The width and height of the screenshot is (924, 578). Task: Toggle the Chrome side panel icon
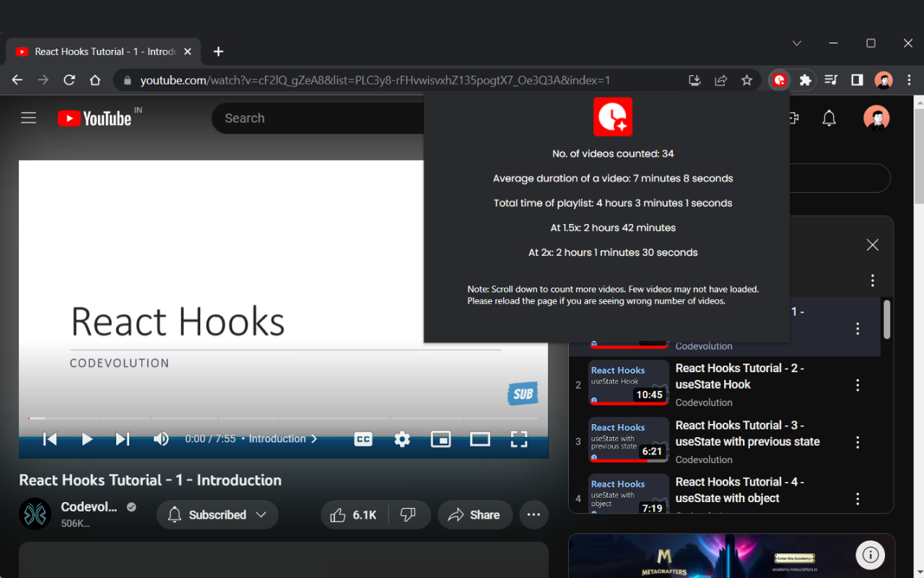pyautogui.click(x=857, y=80)
